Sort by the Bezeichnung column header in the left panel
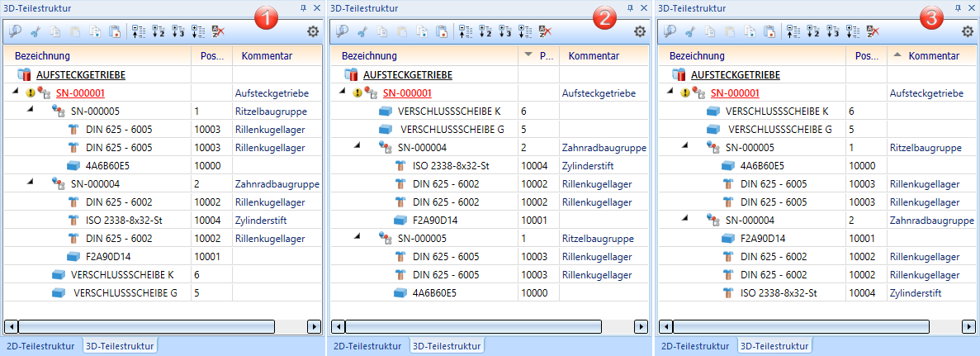The width and height of the screenshot is (980, 356). point(97,55)
